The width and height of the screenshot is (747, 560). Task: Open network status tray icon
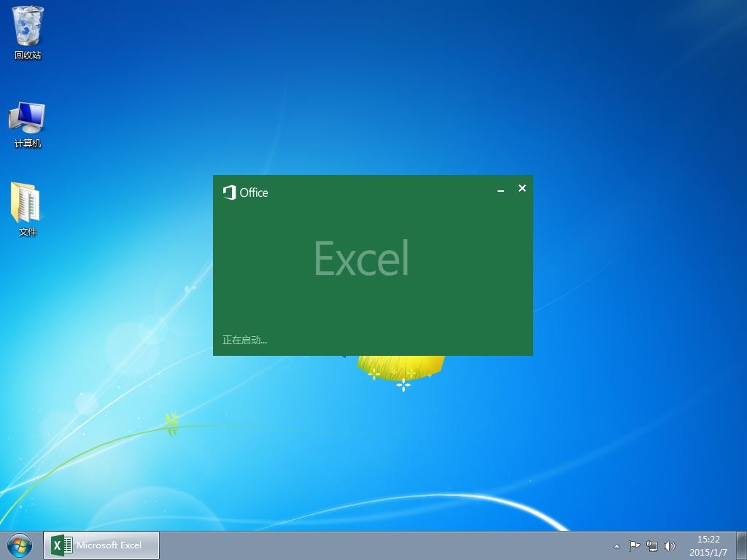coord(651,546)
